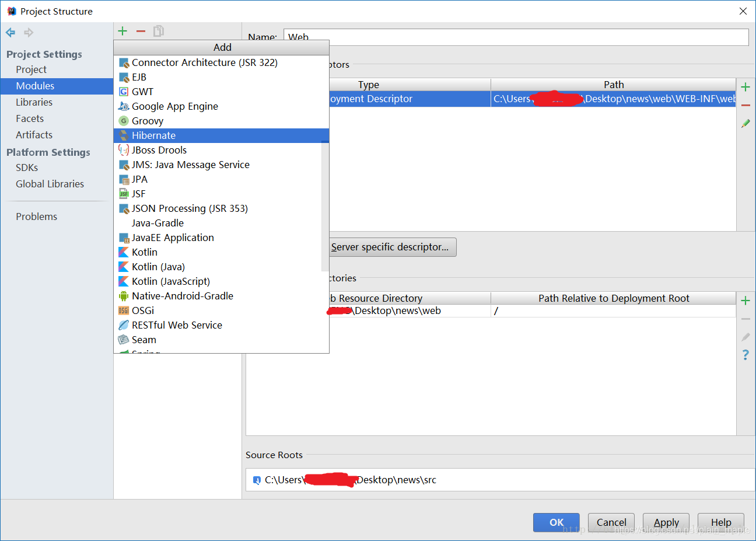Click the JPA framework icon
The height and width of the screenshot is (541, 756).
124,179
